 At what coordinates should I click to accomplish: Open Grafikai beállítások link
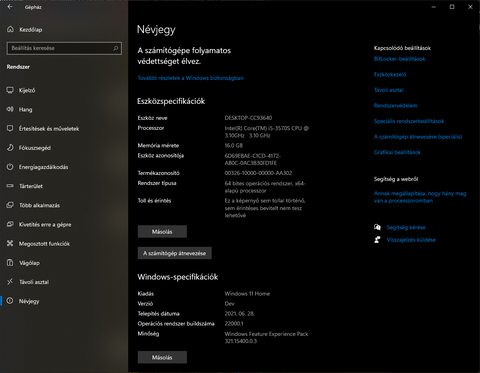pos(397,152)
